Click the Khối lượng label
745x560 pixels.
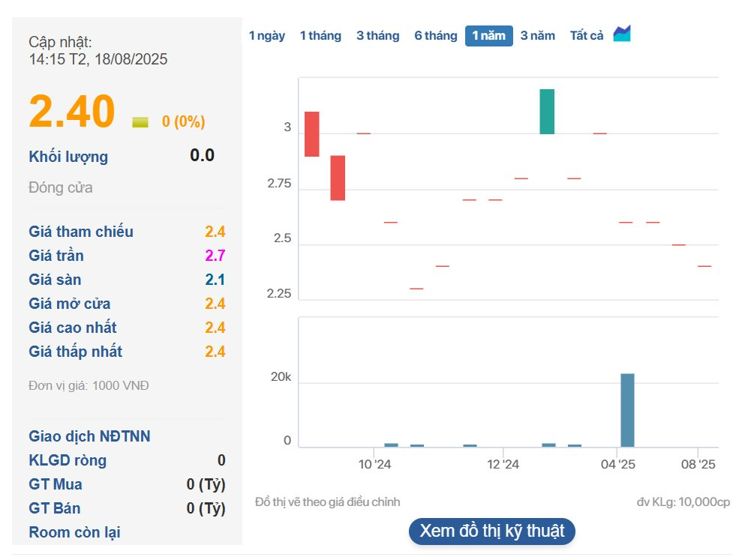[68, 157]
